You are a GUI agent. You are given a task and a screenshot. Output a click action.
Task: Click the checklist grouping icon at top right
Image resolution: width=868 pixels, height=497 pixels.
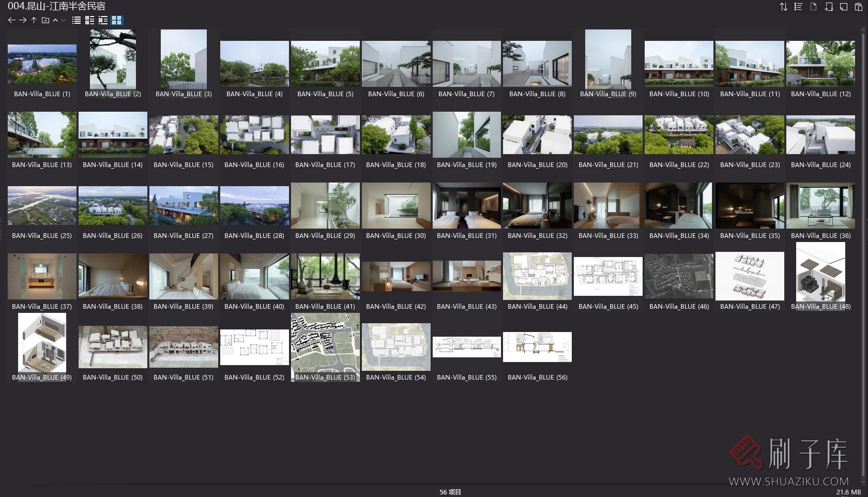[799, 7]
